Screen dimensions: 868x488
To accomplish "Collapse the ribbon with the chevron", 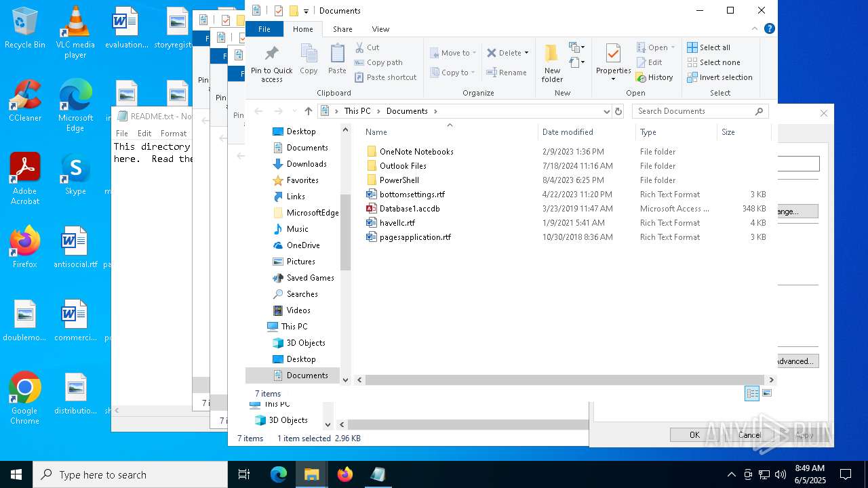I will click(755, 28).
